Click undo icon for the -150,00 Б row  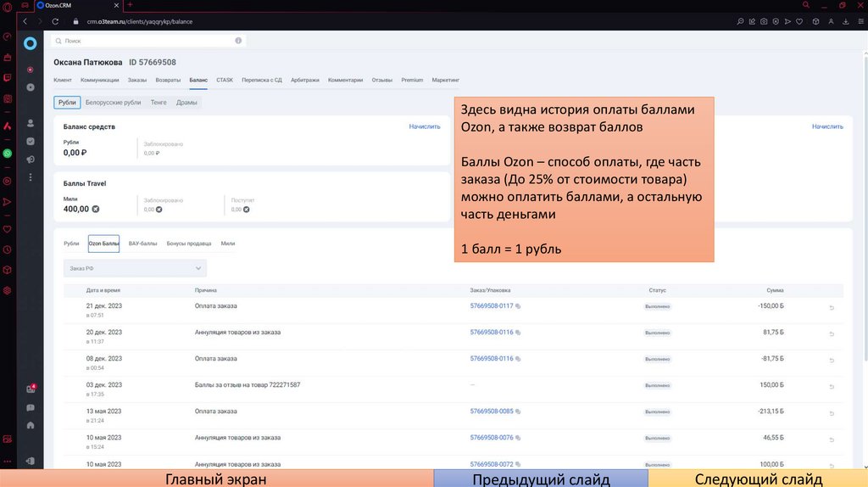tap(832, 307)
